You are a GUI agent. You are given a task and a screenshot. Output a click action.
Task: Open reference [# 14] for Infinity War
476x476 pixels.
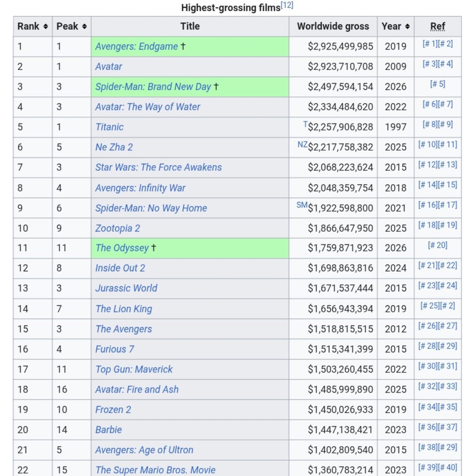428,185
